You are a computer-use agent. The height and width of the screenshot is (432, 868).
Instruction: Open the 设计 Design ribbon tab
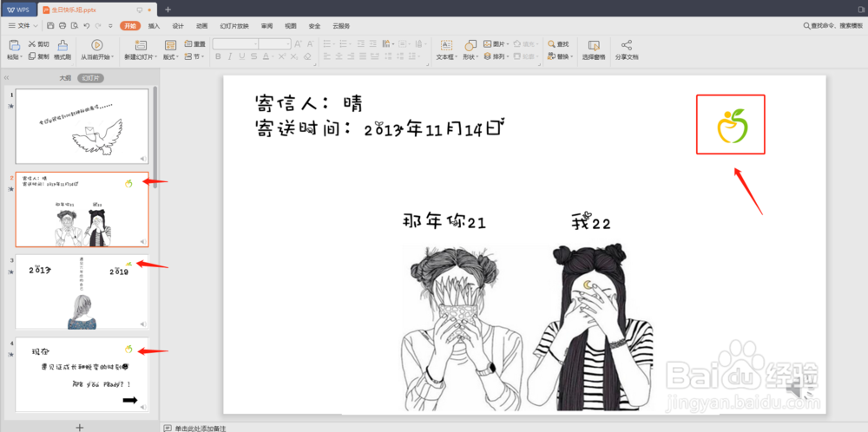[178, 26]
